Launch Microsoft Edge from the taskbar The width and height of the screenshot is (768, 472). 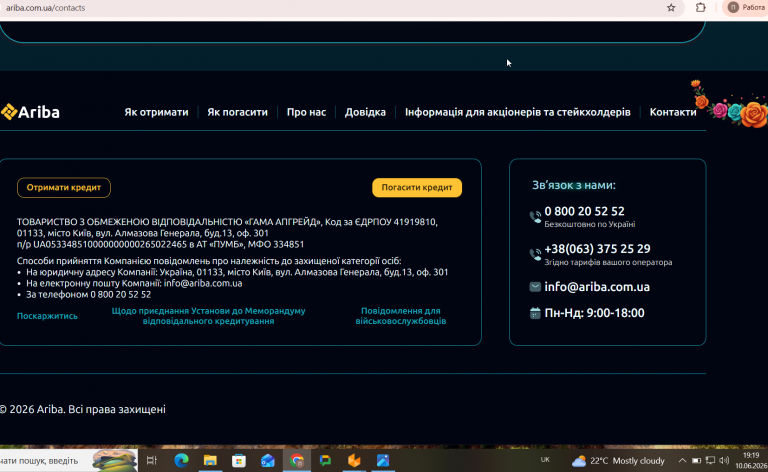[181, 461]
